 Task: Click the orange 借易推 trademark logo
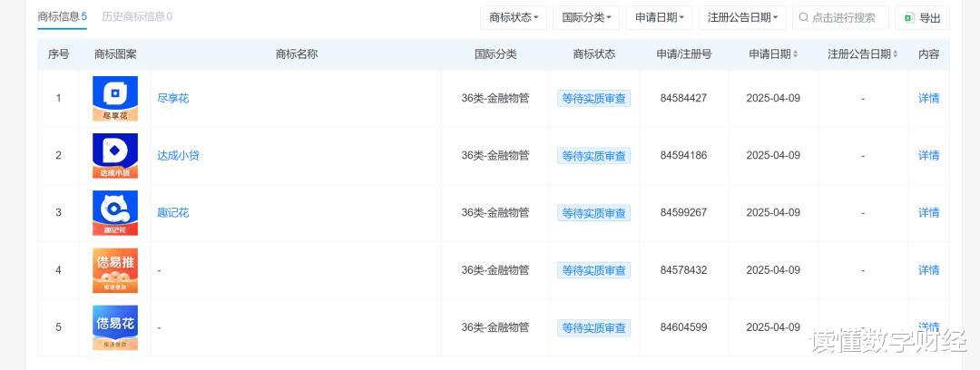(x=115, y=270)
